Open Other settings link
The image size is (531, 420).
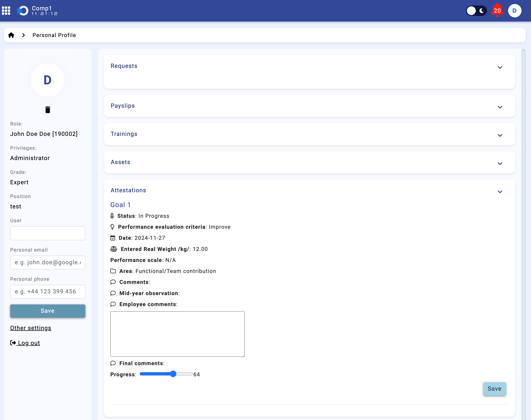[31, 328]
